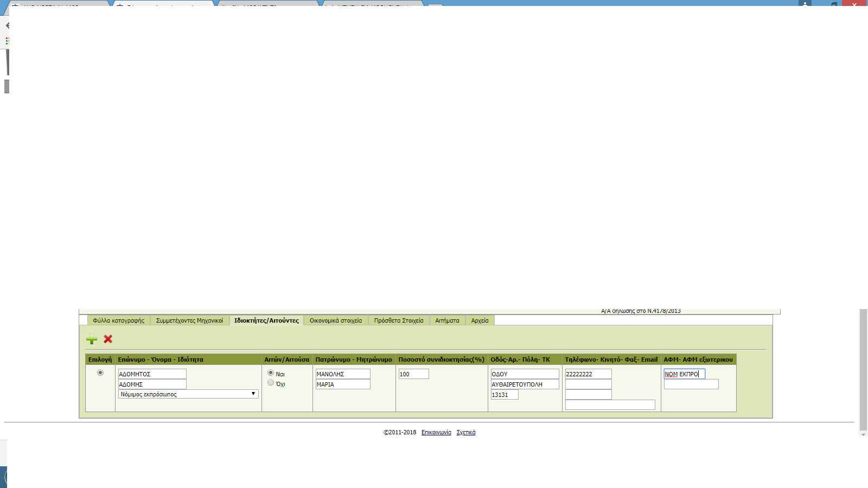Image resolution: width=868 pixels, height=488 pixels.
Task: Focus the postal code field 13131
Action: click(x=505, y=395)
